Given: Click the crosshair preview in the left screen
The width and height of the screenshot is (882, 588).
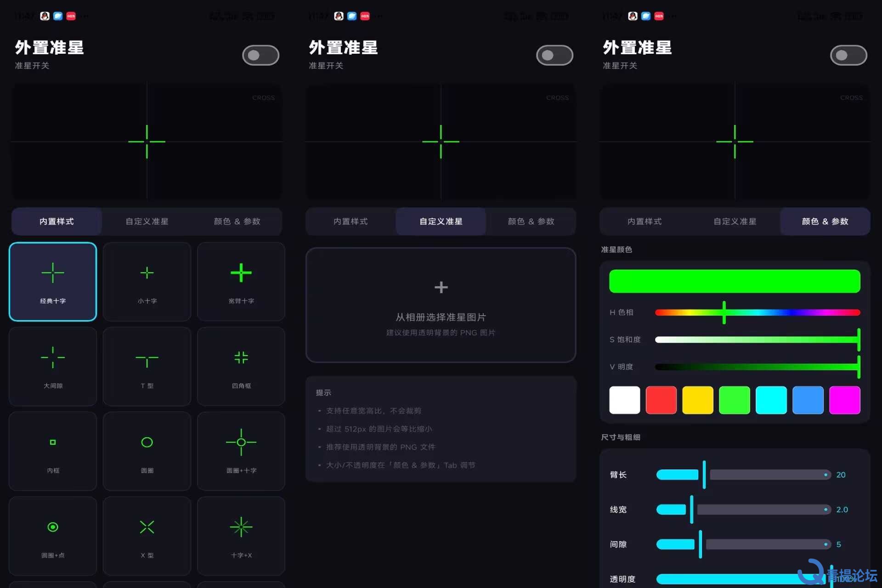Looking at the screenshot, I should 147,141.
